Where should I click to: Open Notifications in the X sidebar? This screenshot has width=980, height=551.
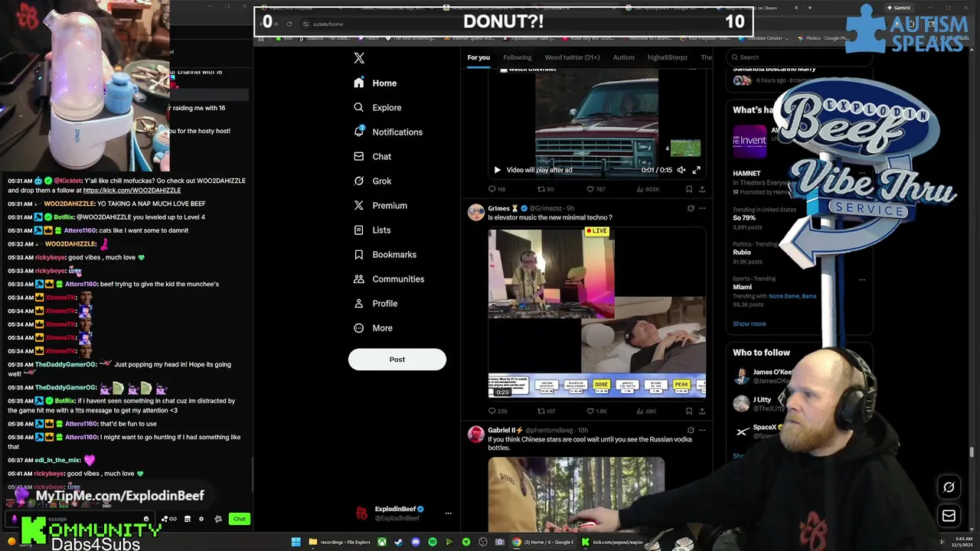point(388,132)
